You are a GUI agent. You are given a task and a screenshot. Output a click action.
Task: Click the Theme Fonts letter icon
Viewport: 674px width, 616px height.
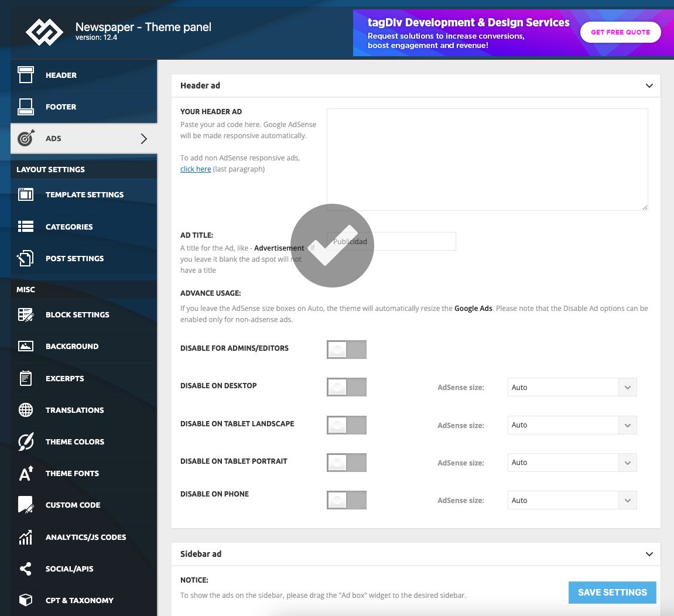point(26,473)
